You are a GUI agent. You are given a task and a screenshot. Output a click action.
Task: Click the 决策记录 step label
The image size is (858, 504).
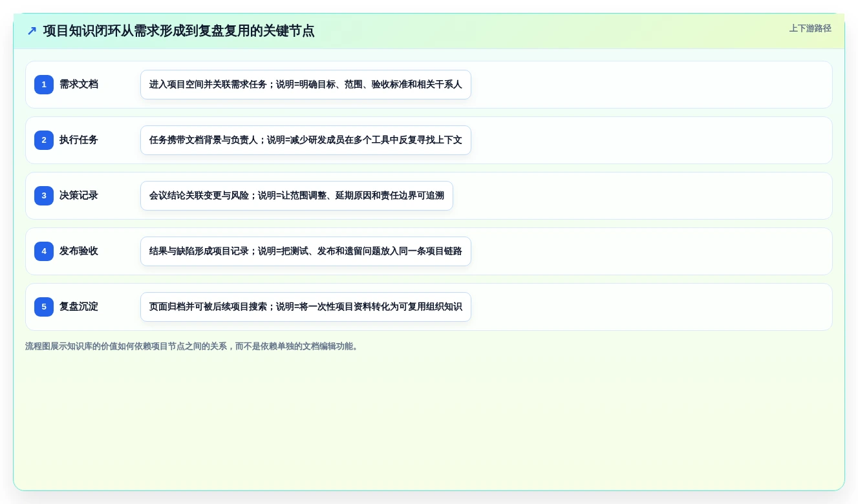(79, 196)
